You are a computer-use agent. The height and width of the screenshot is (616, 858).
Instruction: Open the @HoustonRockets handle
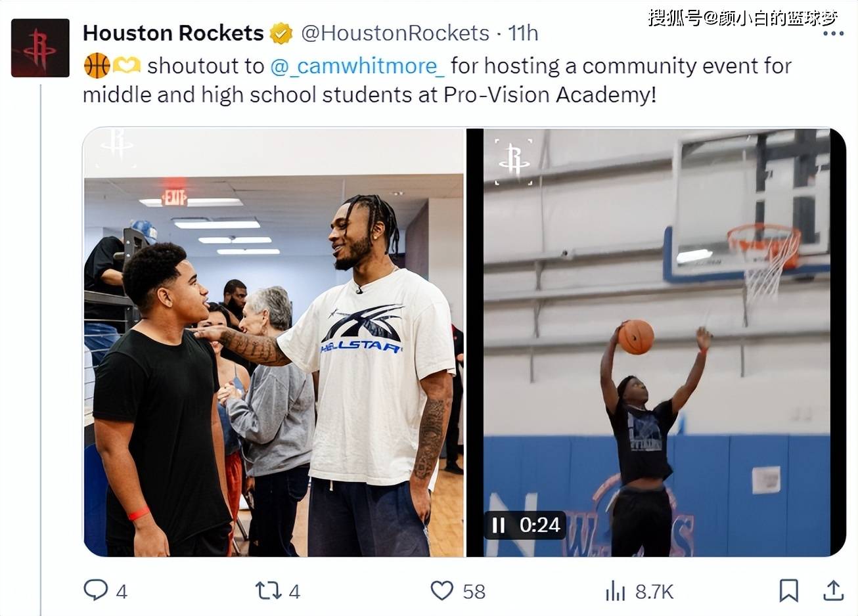pos(395,33)
